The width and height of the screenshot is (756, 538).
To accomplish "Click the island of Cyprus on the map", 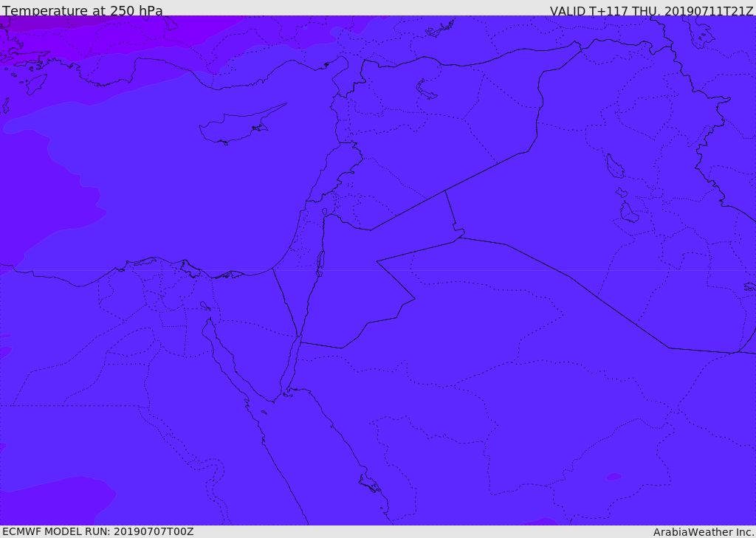I will point(241,125).
